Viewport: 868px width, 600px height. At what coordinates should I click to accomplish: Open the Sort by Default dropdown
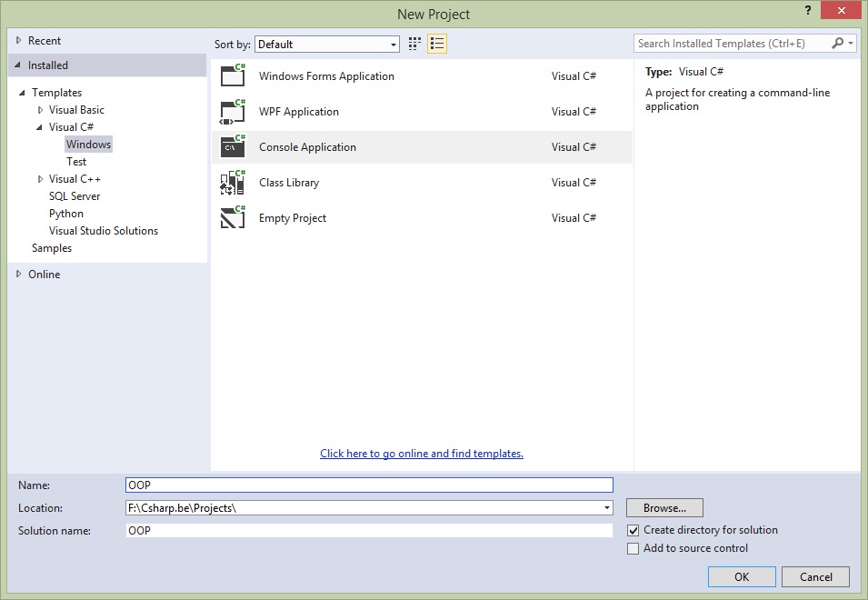click(x=327, y=45)
